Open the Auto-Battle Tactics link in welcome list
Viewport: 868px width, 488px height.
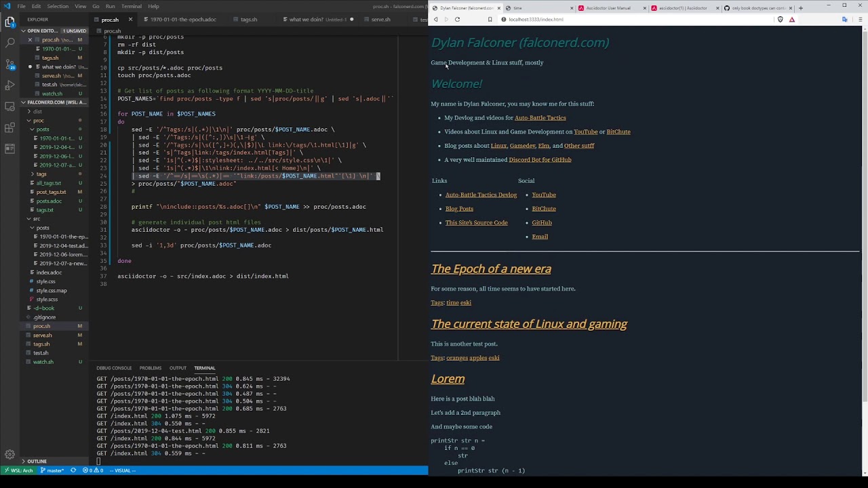[540, 118]
